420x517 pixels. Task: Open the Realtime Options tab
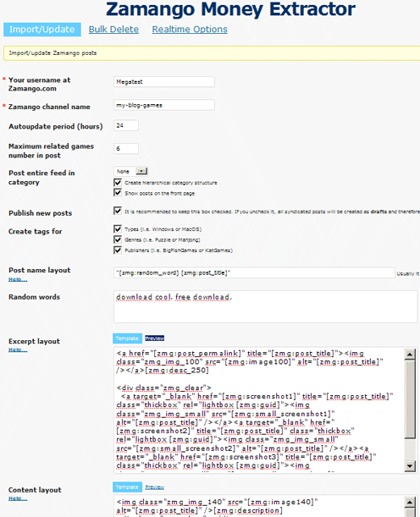point(190,30)
